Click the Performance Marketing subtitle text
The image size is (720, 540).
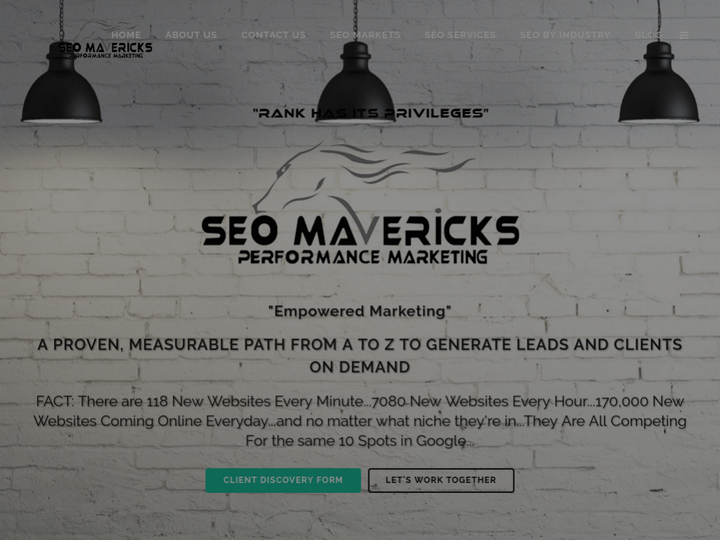pos(363,257)
